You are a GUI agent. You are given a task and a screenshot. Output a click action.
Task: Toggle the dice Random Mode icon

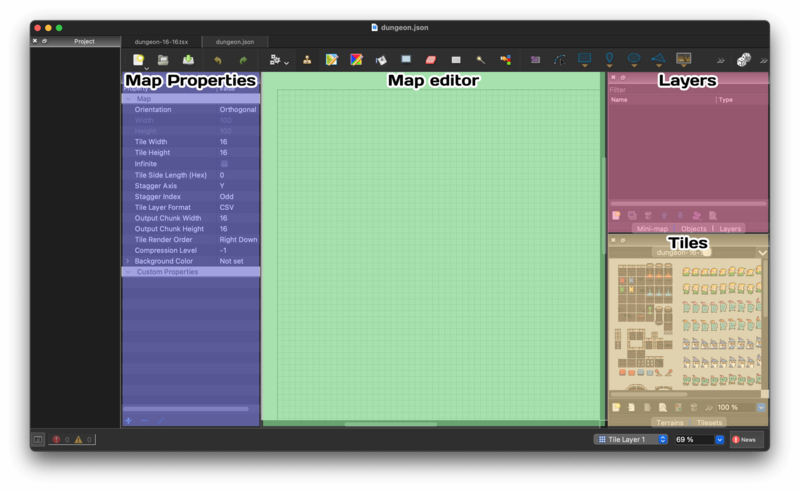[x=744, y=60]
